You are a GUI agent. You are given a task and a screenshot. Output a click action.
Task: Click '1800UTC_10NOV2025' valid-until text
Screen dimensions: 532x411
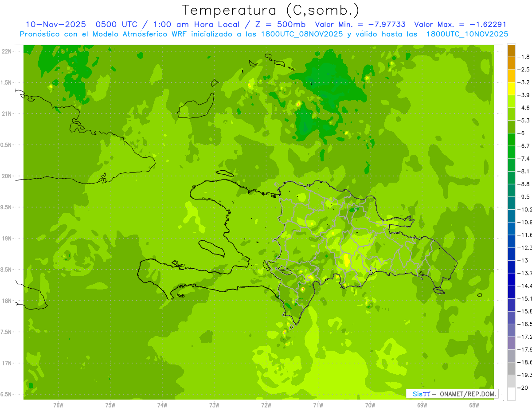[467, 34]
